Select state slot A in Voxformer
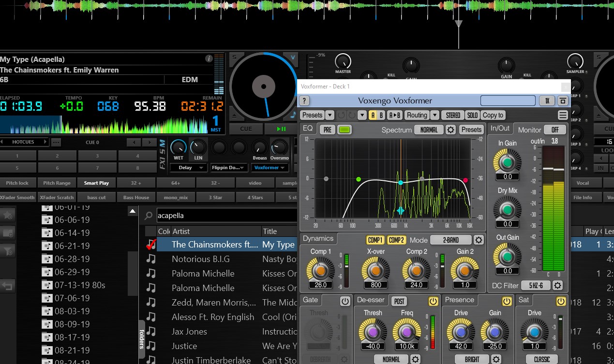The image size is (614, 364). coord(373,115)
